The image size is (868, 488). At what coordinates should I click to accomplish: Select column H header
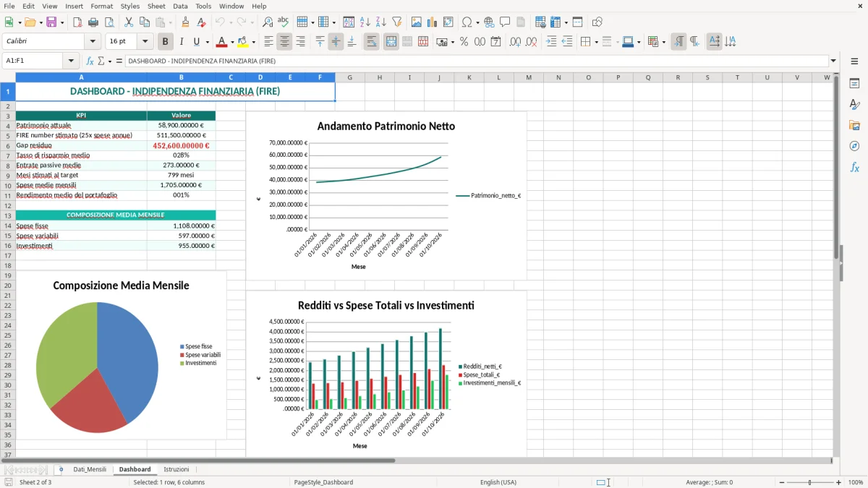pyautogui.click(x=379, y=77)
